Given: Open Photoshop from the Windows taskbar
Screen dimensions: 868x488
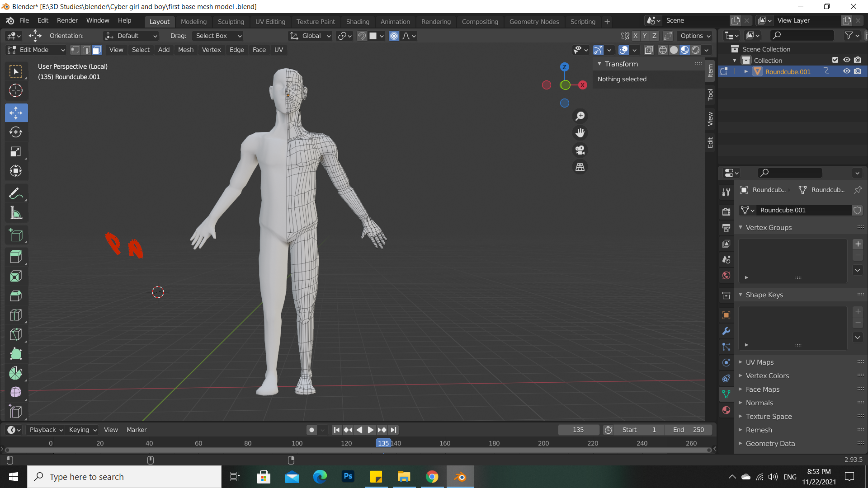Looking at the screenshot, I should click(x=348, y=477).
